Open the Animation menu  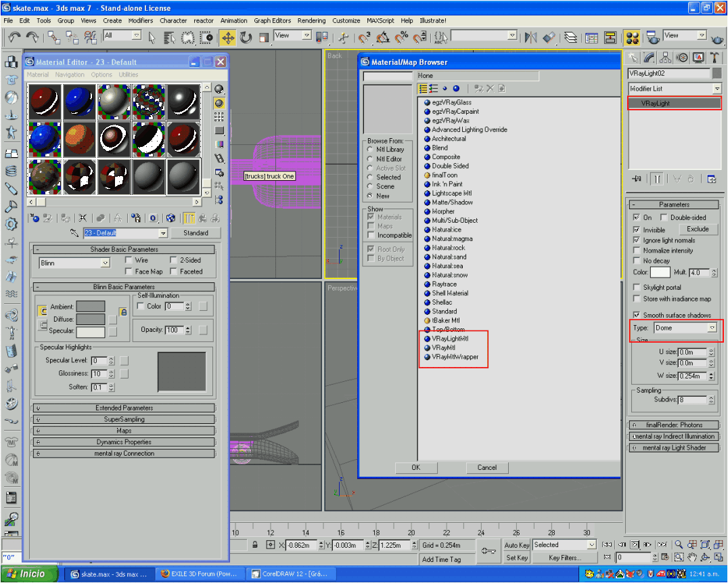233,20
